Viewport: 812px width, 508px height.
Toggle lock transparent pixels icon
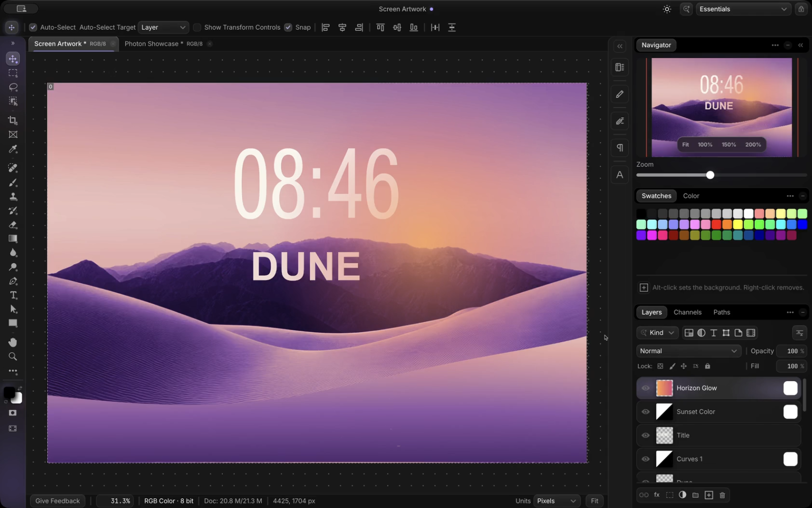coord(660,366)
